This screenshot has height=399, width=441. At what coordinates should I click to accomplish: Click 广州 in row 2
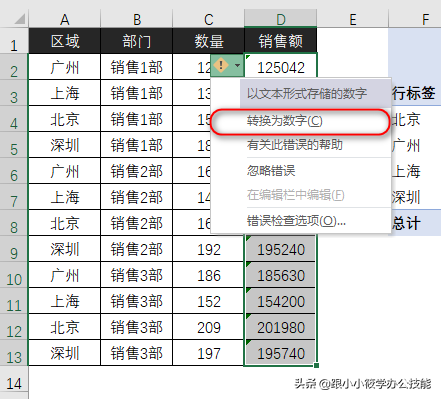pyautogui.click(x=65, y=67)
